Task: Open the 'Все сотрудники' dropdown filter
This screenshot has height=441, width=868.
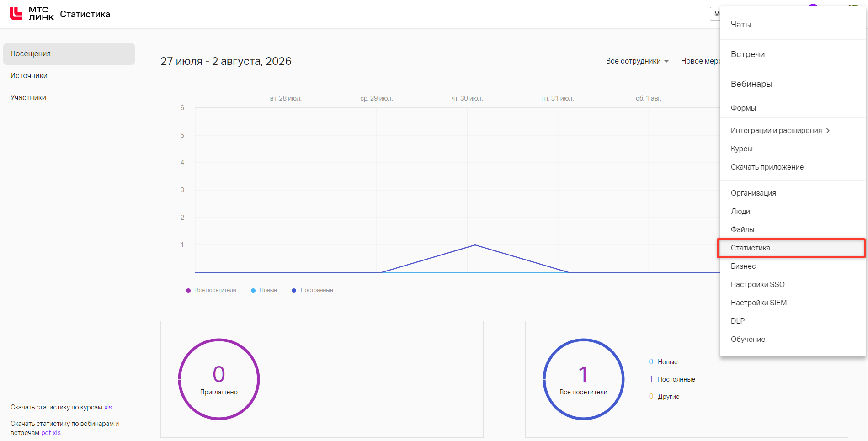Action: [637, 61]
